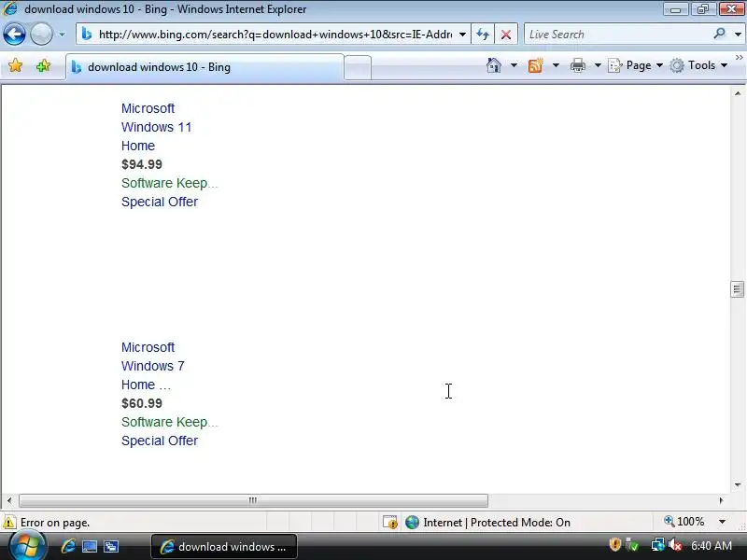The width and height of the screenshot is (747, 560).
Task: Click the Safely Remove Hardware tray icon
Action: [x=632, y=544]
